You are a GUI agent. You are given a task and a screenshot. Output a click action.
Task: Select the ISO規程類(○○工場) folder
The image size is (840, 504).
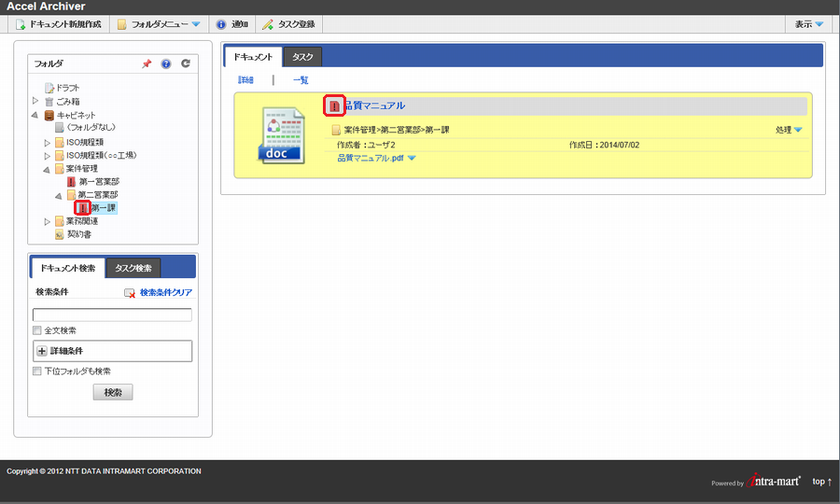[x=101, y=155]
